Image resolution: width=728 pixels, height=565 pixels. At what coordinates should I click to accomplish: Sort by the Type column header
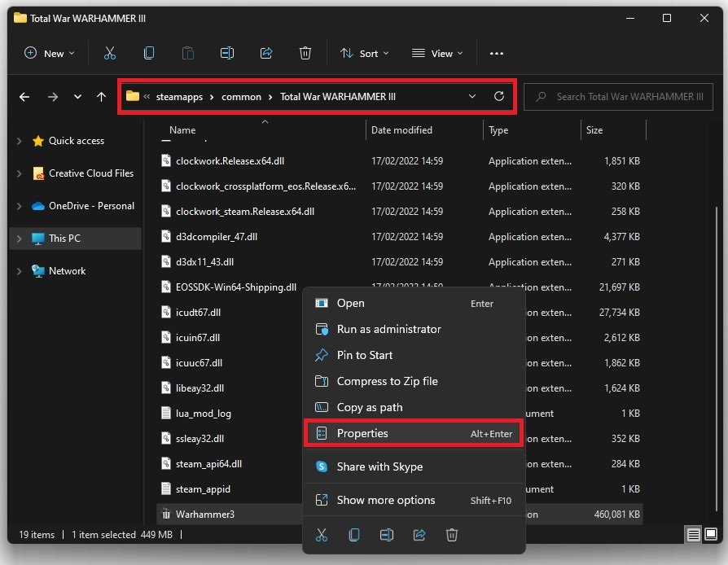[498, 130]
